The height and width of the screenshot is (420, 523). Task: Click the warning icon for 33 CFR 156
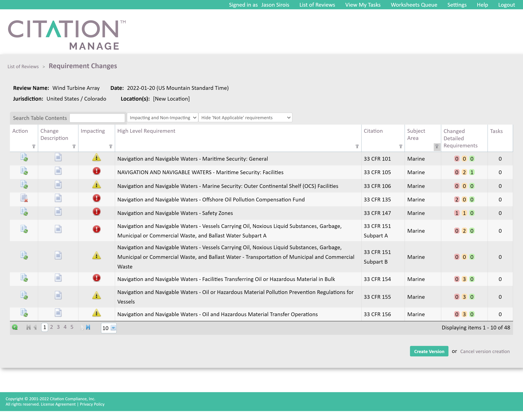(x=97, y=313)
